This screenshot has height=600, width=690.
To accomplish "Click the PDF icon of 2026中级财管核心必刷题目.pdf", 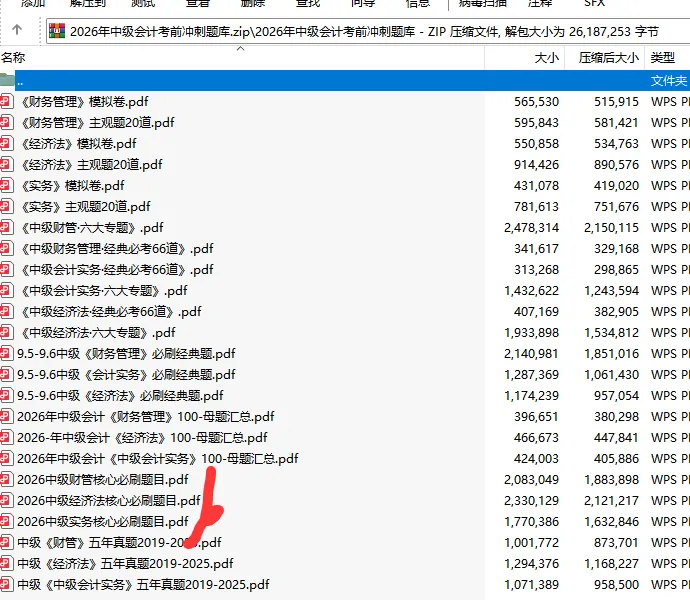I will coord(6,479).
